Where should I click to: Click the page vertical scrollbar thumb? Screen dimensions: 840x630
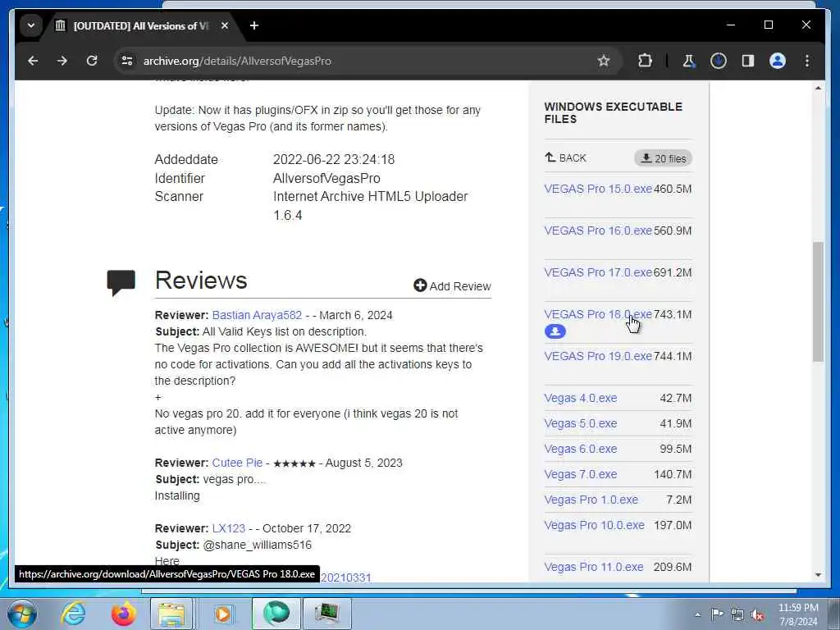click(x=818, y=302)
